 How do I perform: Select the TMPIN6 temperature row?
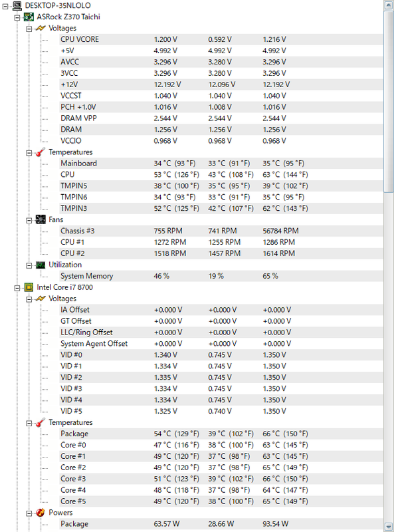221,197
